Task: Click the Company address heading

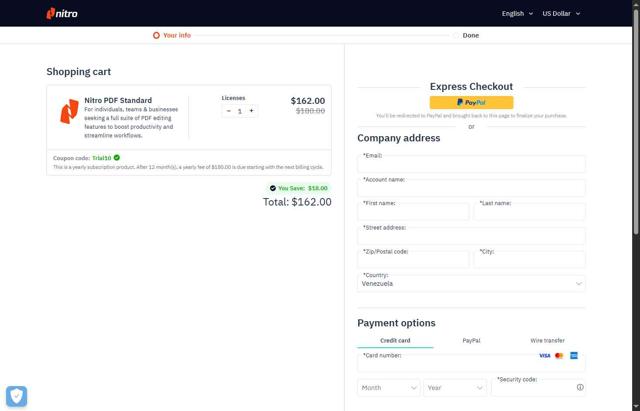Action: tap(399, 138)
